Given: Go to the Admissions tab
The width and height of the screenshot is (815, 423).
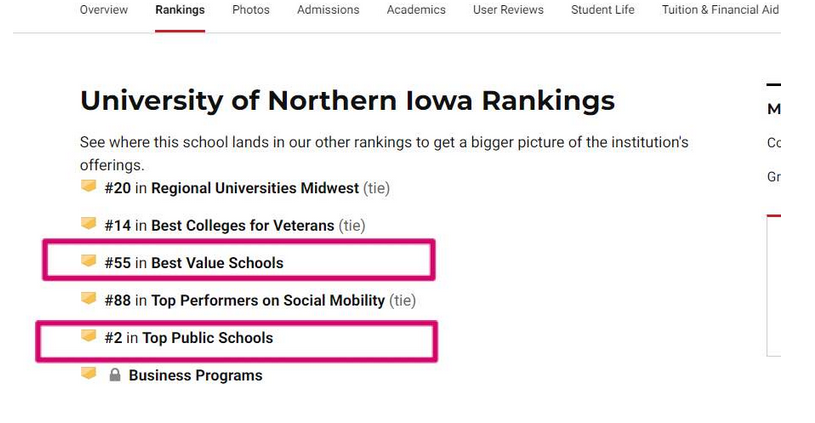Looking at the screenshot, I should click(328, 10).
